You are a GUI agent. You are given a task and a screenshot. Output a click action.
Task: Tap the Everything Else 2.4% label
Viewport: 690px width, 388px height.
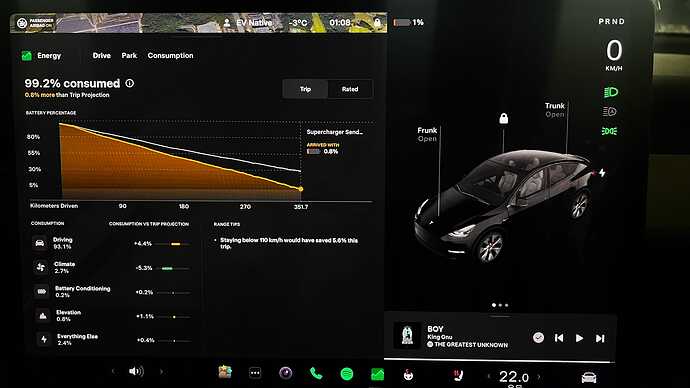(77, 340)
